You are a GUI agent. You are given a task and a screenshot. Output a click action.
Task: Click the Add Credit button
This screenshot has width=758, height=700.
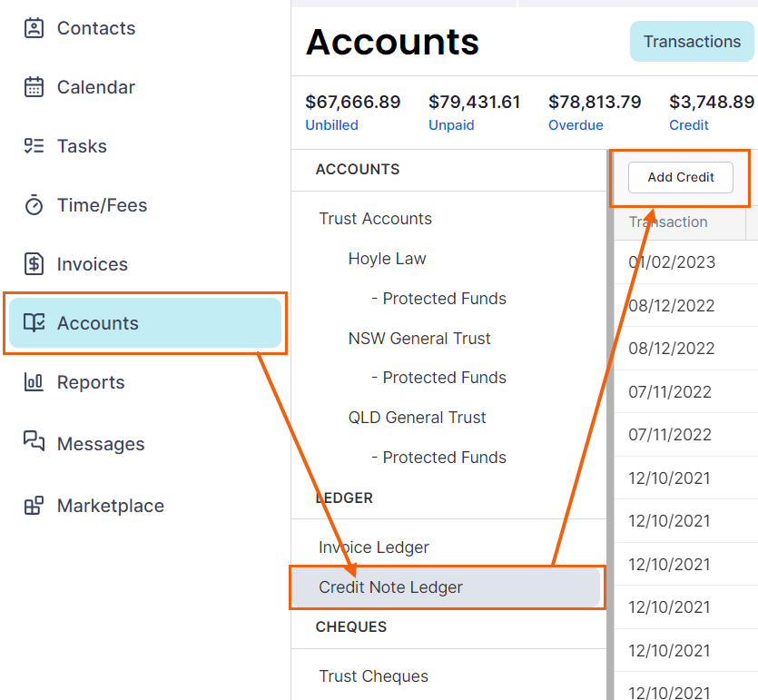tap(680, 177)
